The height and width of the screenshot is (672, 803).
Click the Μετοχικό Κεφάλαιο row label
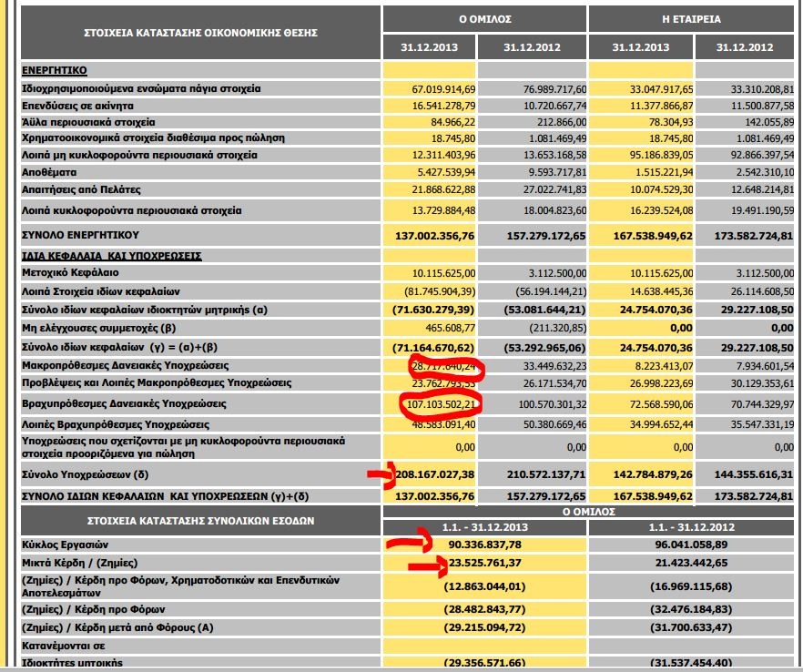70,273
